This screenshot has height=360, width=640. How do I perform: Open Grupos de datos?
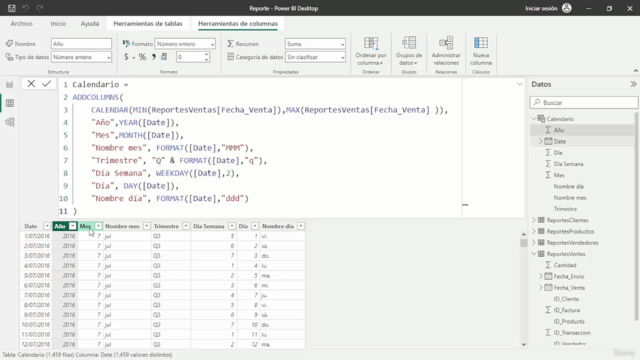[409, 51]
